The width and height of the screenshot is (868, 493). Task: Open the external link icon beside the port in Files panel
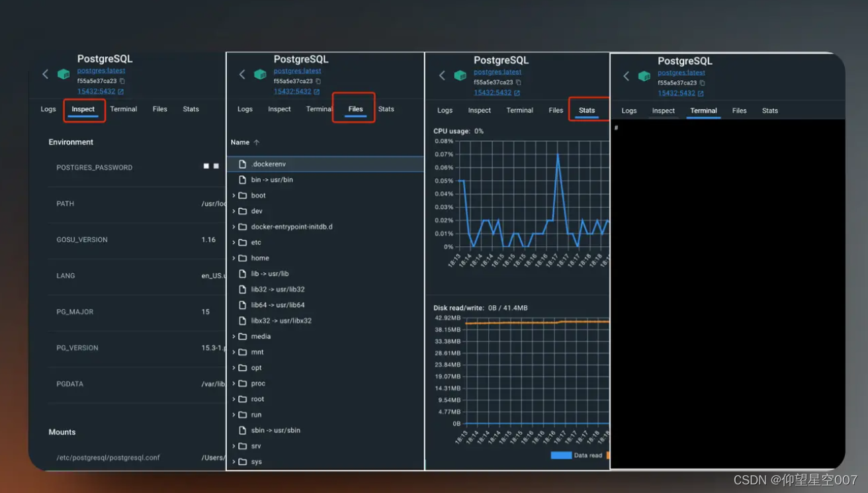(x=317, y=92)
